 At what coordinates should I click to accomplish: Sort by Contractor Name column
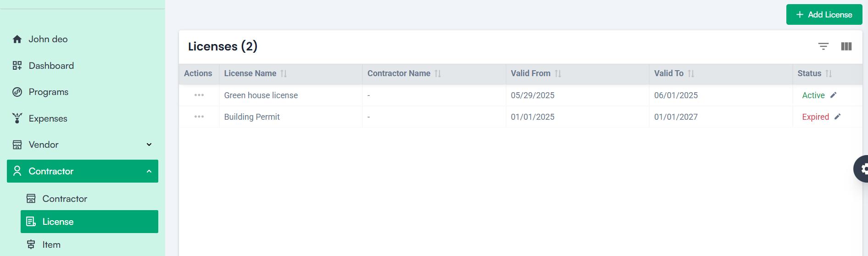click(438, 73)
